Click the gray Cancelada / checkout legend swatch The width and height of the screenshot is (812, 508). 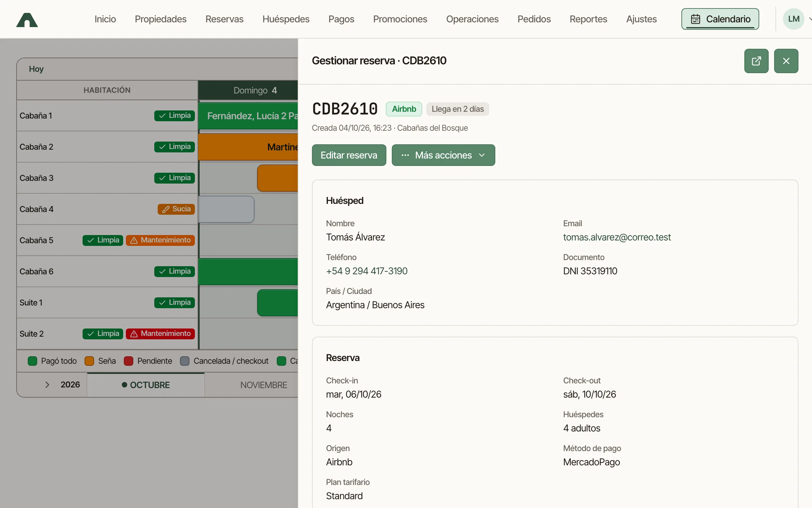point(185,361)
